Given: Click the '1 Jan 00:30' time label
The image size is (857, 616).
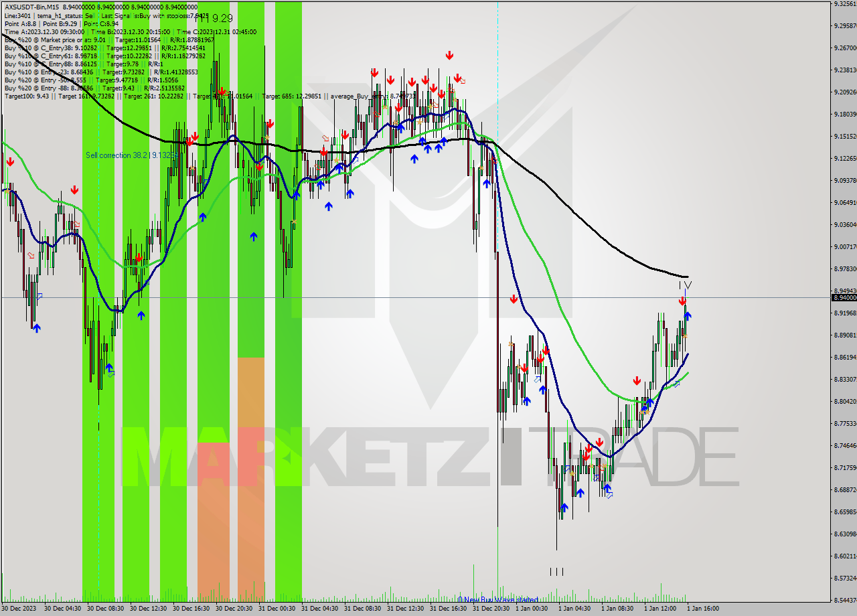Looking at the screenshot, I should pos(532,609).
